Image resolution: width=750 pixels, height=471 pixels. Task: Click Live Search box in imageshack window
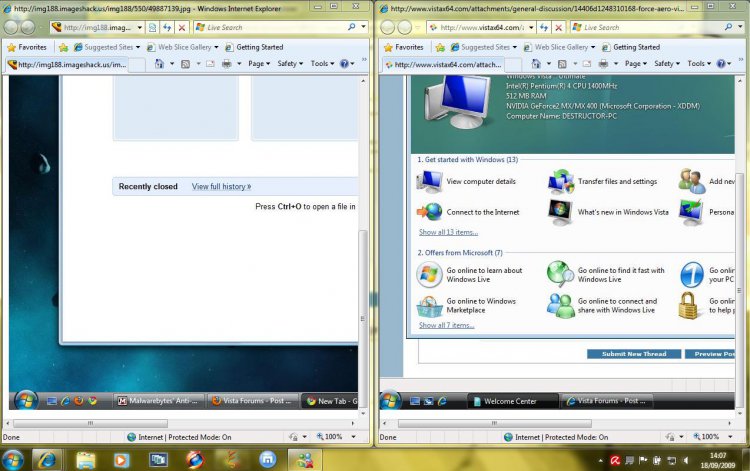(x=270, y=27)
